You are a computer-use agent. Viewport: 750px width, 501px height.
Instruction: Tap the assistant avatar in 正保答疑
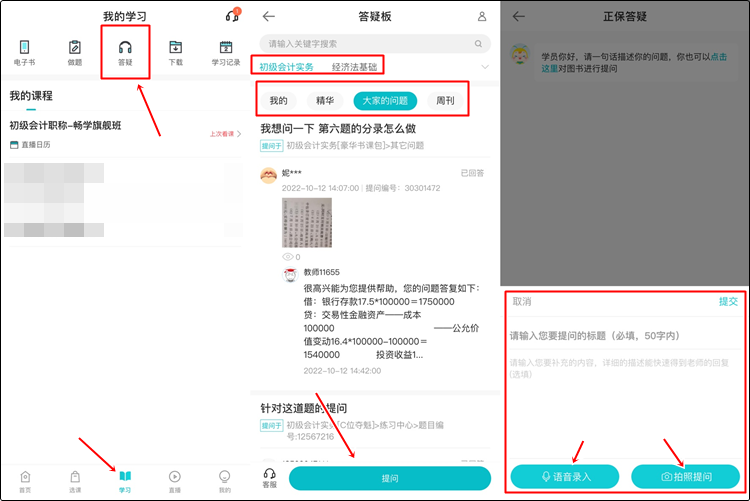[520, 54]
